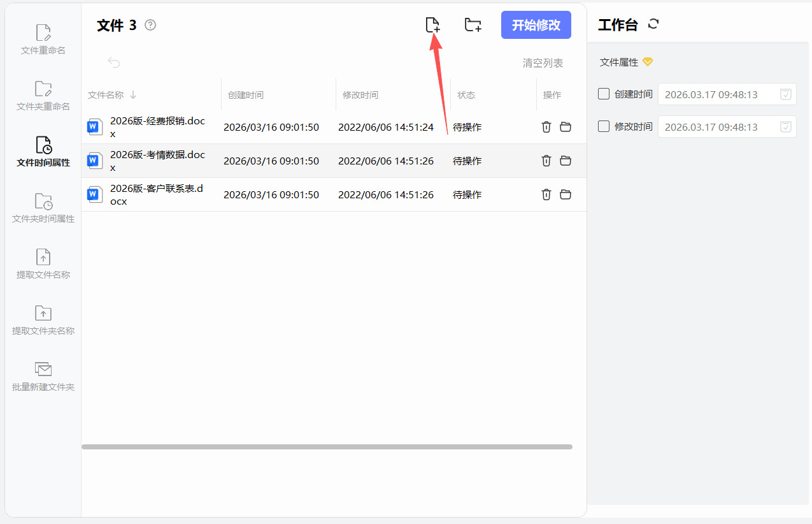Click the 状态 column header

466,95
